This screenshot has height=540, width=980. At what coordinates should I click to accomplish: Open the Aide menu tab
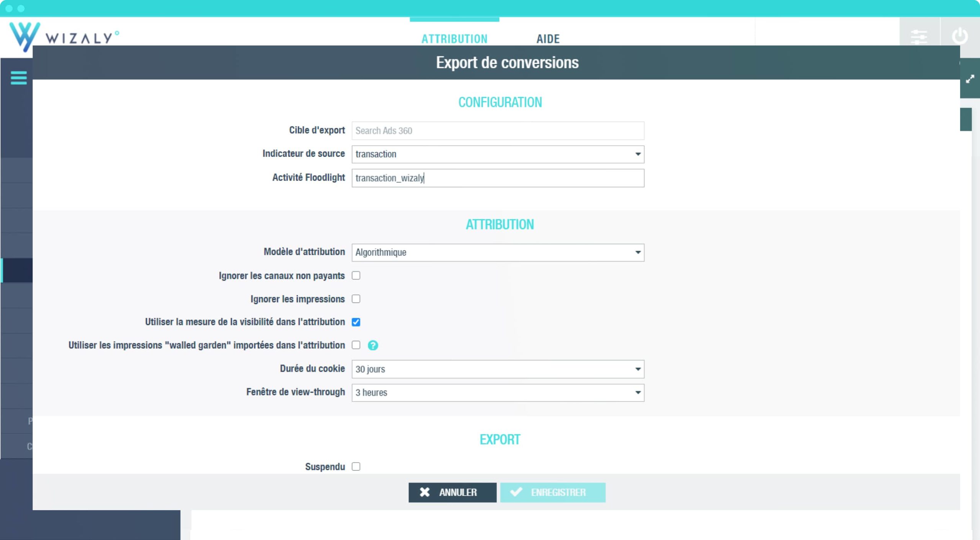(x=548, y=39)
